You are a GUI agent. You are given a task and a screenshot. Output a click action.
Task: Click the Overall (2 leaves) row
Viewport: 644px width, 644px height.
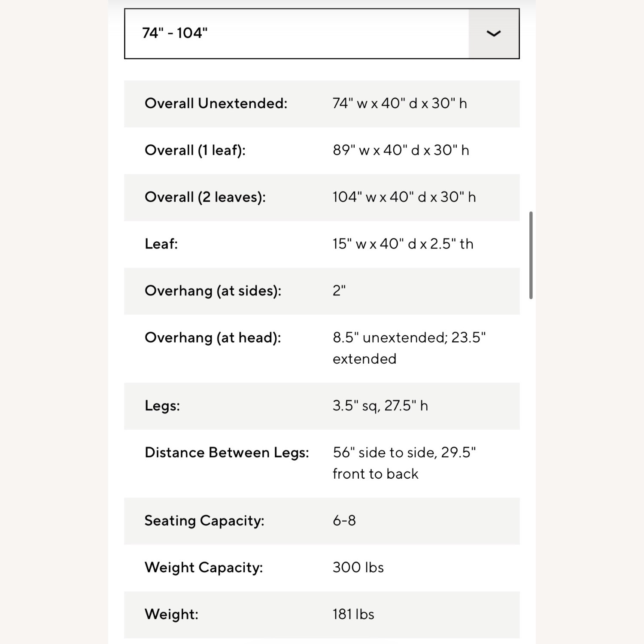point(322,197)
